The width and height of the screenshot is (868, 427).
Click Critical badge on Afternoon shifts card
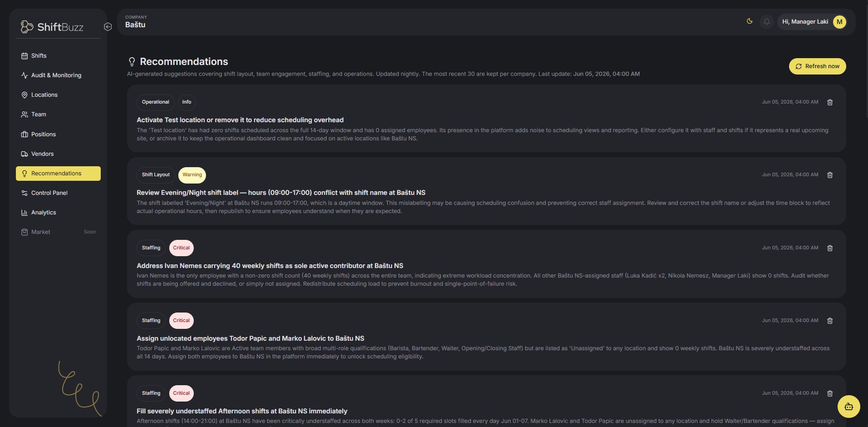point(181,393)
